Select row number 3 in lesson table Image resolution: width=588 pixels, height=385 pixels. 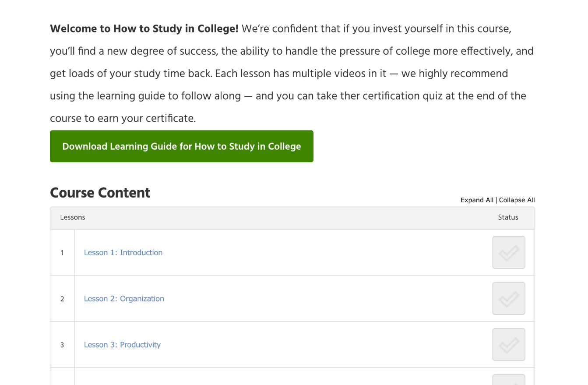tap(62, 345)
